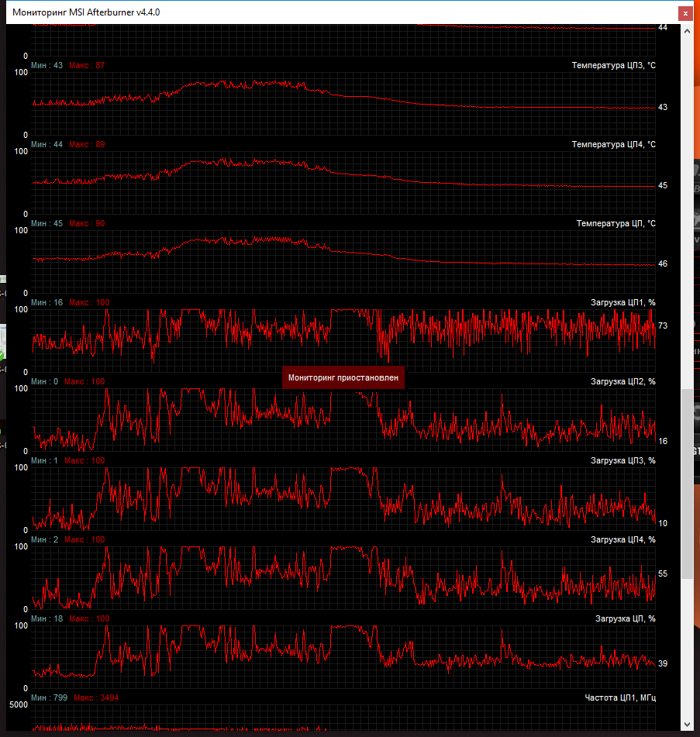
Task: Click the 'Мин : 0' label of CPU2 load
Action: 44,381
